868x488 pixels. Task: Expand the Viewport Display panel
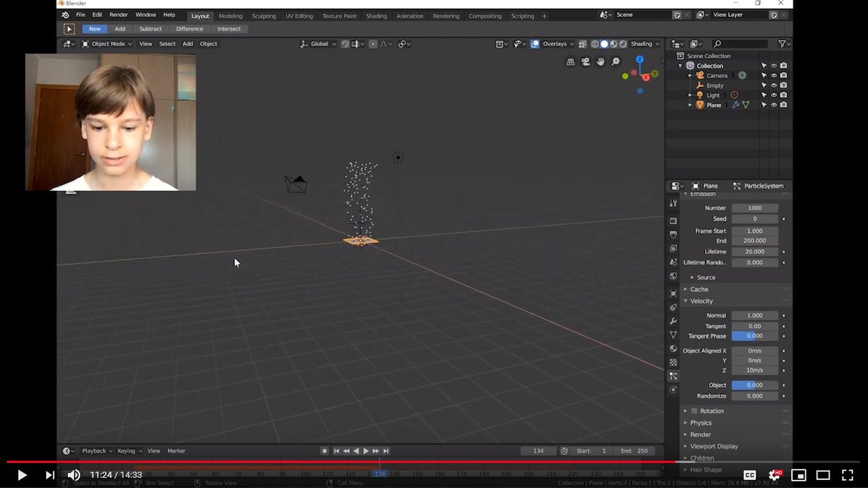pos(714,446)
